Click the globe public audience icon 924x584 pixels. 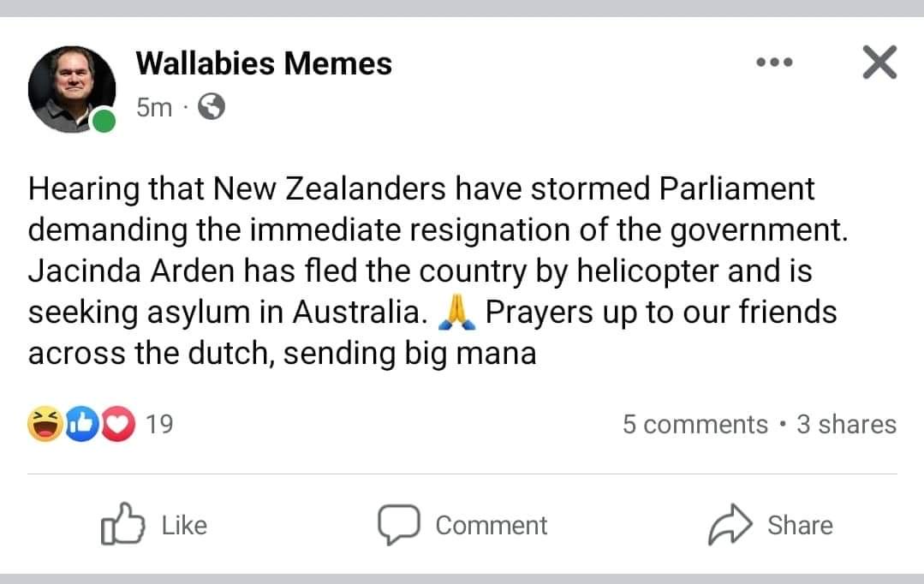(211, 107)
